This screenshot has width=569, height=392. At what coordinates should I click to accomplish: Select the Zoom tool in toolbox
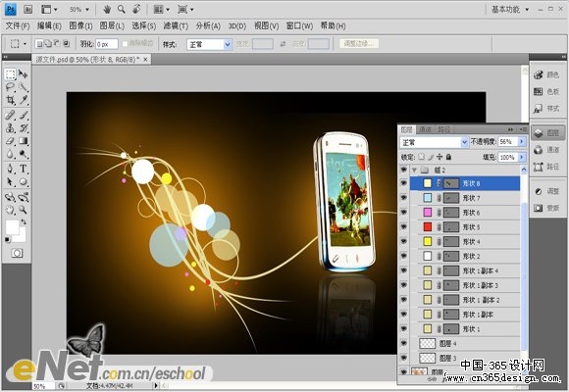pos(24,210)
